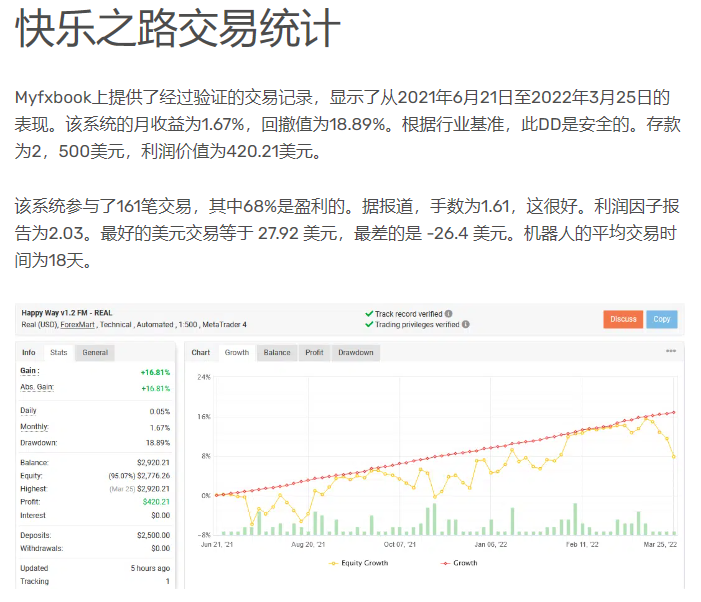Click the green Trading privileges verified checkmark
Image resolution: width=701 pixels, height=602 pixels.
(369, 324)
